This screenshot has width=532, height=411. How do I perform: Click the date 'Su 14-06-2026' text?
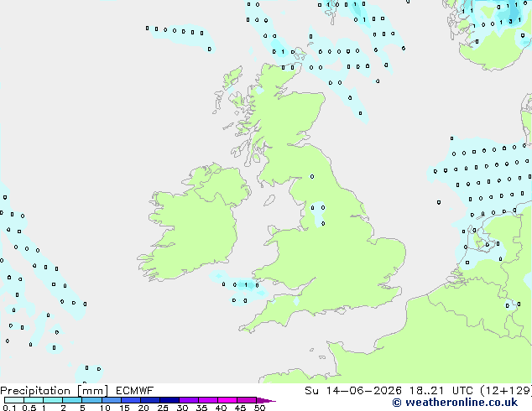353,391
